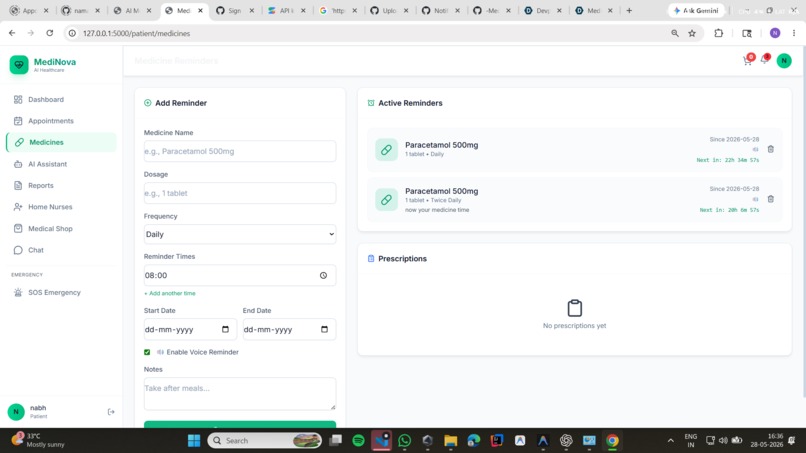The image size is (806, 453).
Task: Click the address bar URL
Action: click(x=136, y=33)
